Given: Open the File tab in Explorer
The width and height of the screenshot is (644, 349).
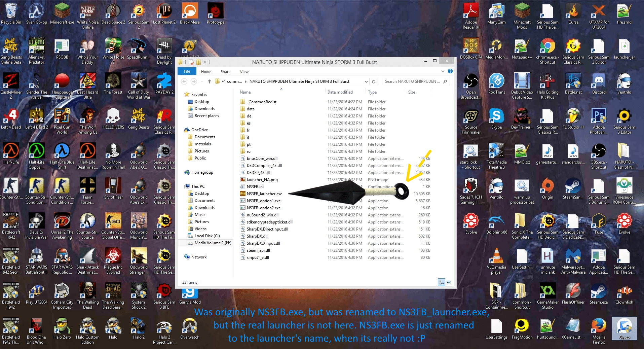Looking at the screenshot, I should point(187,71).
